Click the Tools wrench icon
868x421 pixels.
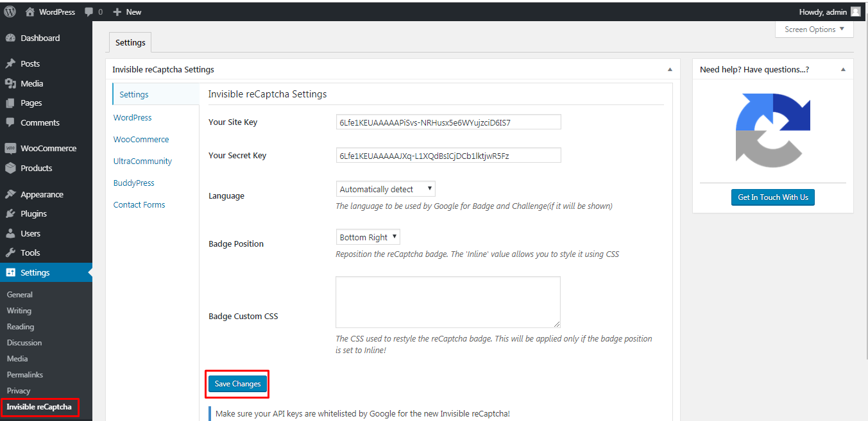coord(10,253)
